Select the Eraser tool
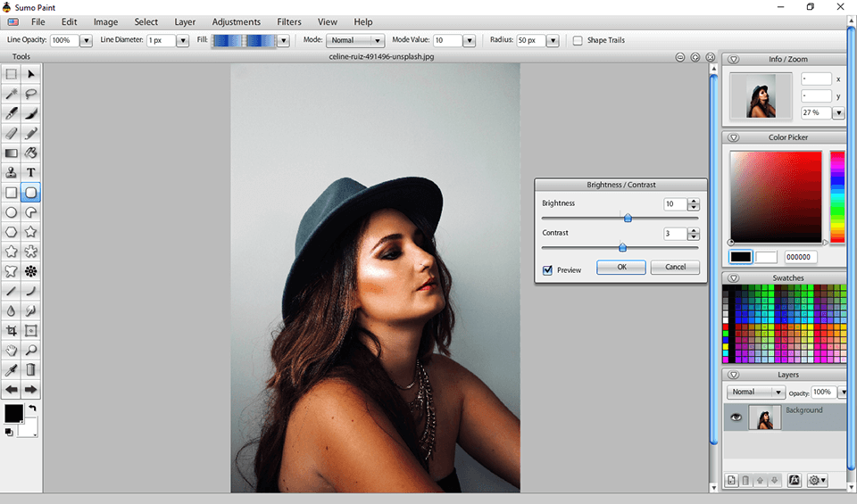The image size is (857, 504). click(11, 133)
